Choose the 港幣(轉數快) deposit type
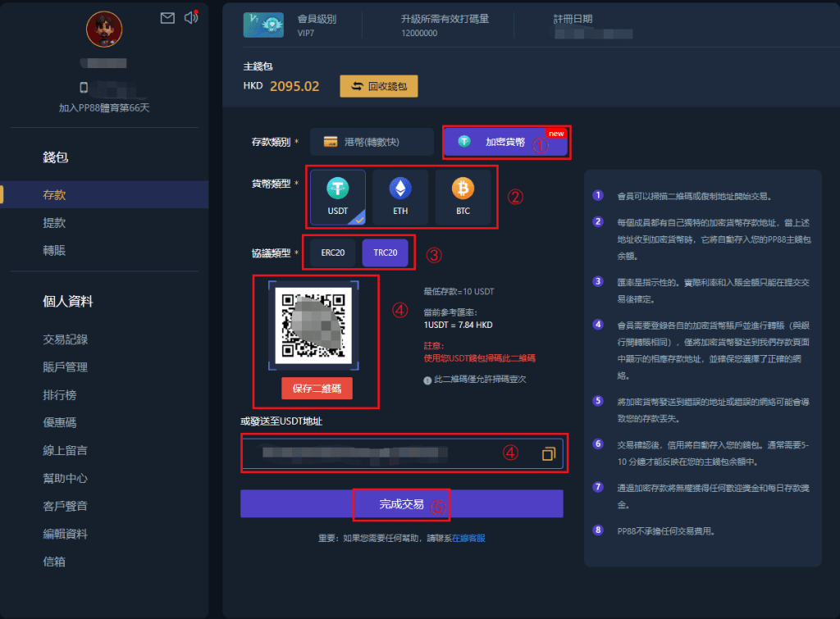This screenshot has height=619, width=840. [x=372, y=142]
